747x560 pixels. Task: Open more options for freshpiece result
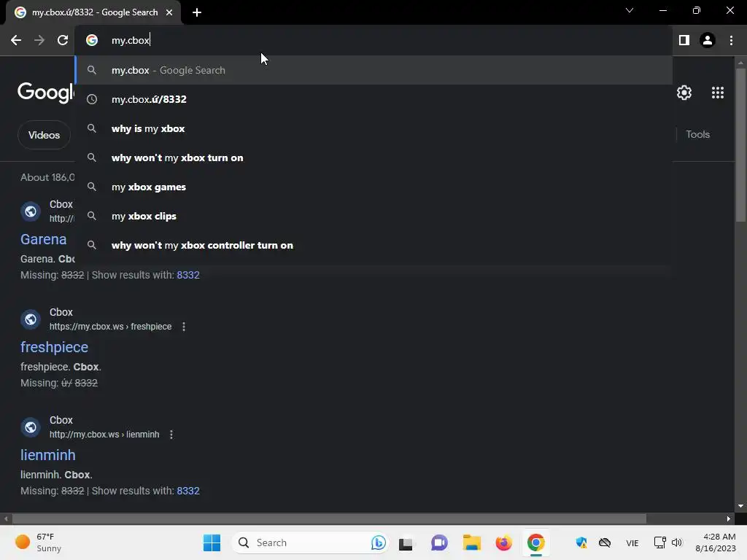click(x=184, y=327)
